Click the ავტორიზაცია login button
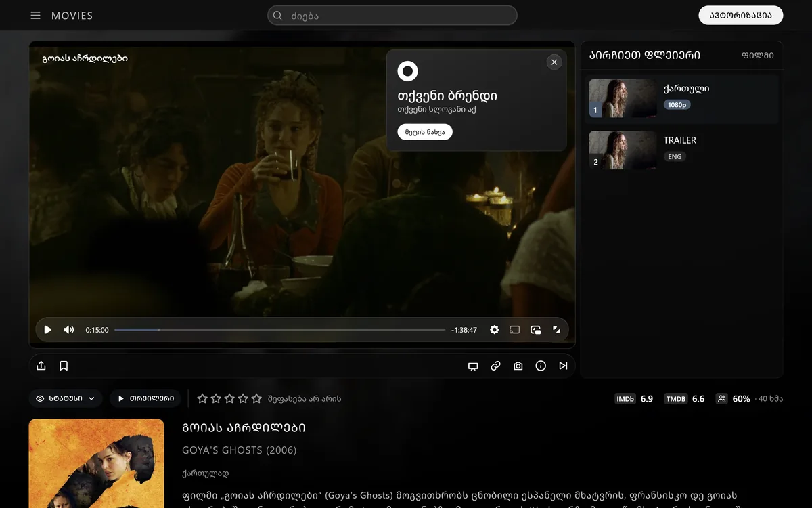Viewport: 812px width, 508px height. pos(741,16)
